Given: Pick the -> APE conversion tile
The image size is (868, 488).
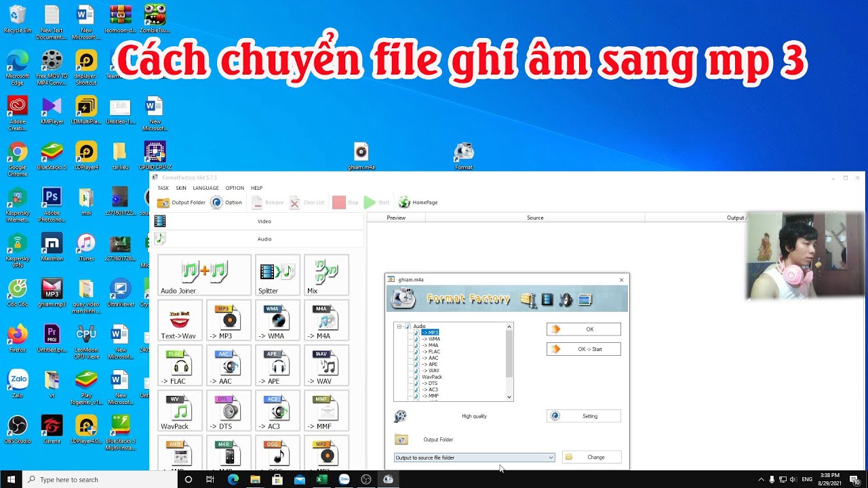Looking at the screenshot, I should [x=277, y=366].
